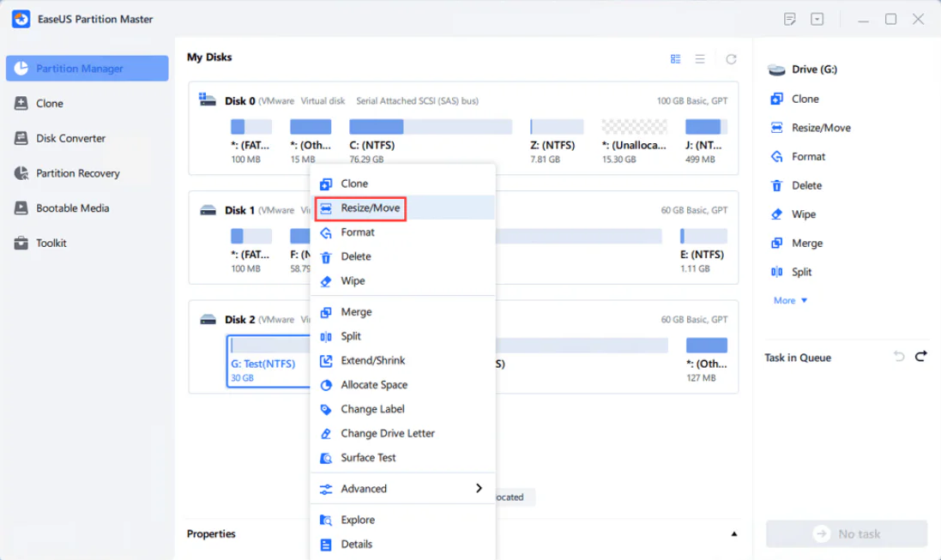
Task: Select Clone from the left sidebar
Action: point(50,103)
